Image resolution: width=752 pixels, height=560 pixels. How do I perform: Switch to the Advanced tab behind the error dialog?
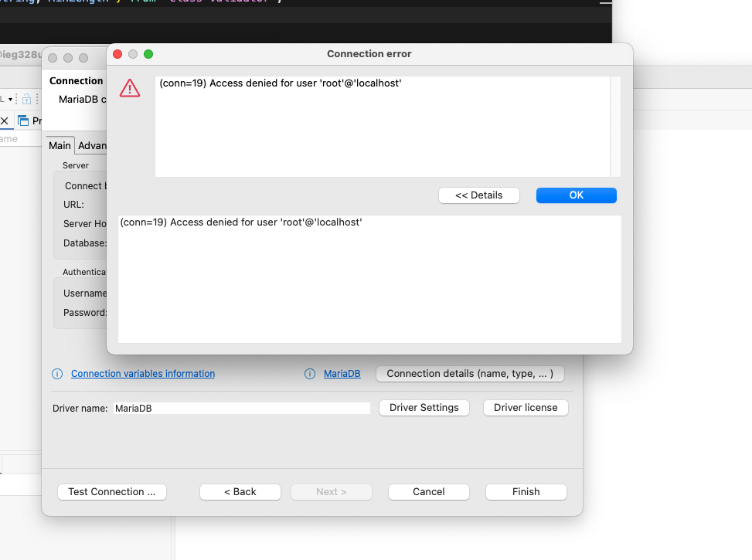click(92, 146)
